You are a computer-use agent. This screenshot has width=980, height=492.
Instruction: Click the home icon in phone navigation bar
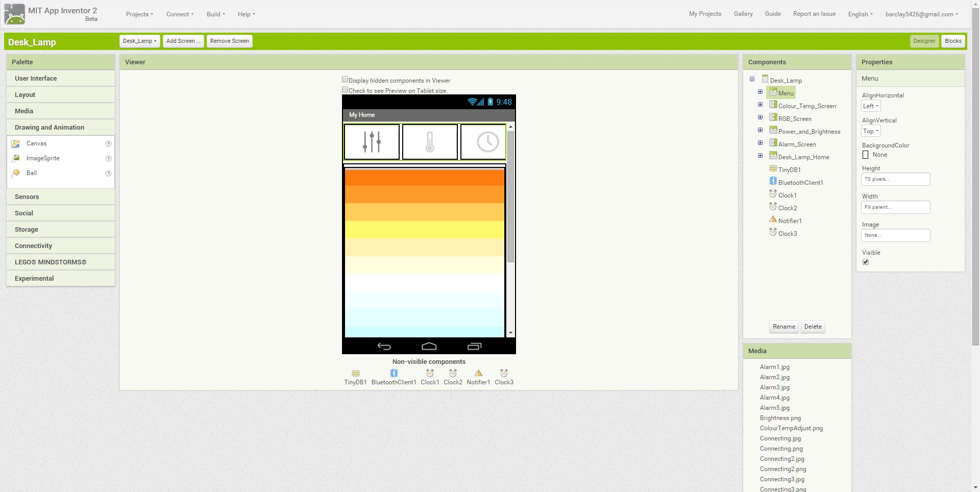[429, 347]
